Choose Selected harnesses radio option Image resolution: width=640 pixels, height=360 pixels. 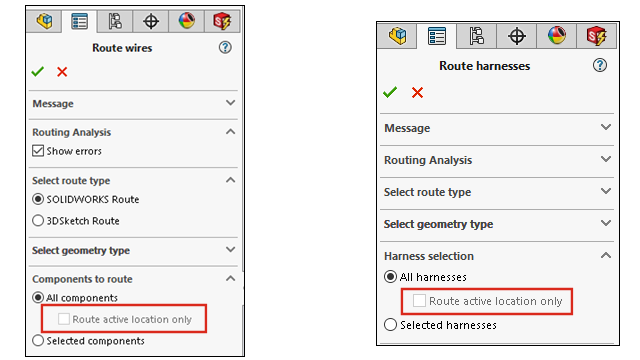pos(390,325)
